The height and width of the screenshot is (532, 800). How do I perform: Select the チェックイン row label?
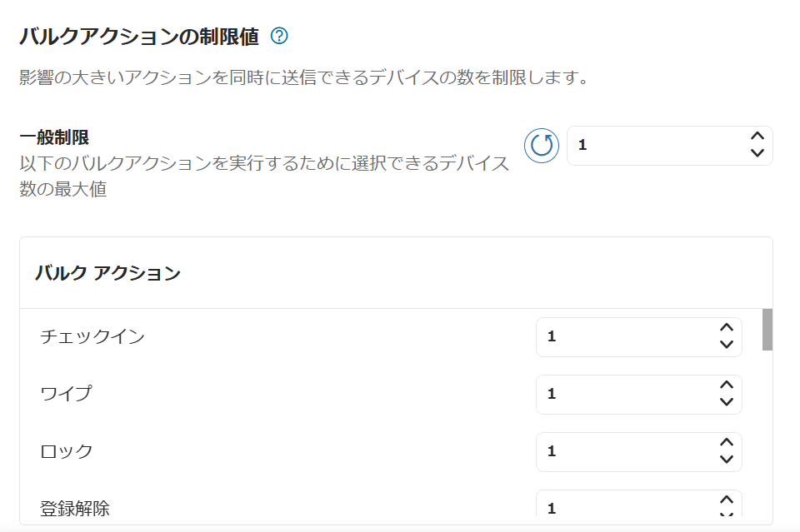coord(92,336)
